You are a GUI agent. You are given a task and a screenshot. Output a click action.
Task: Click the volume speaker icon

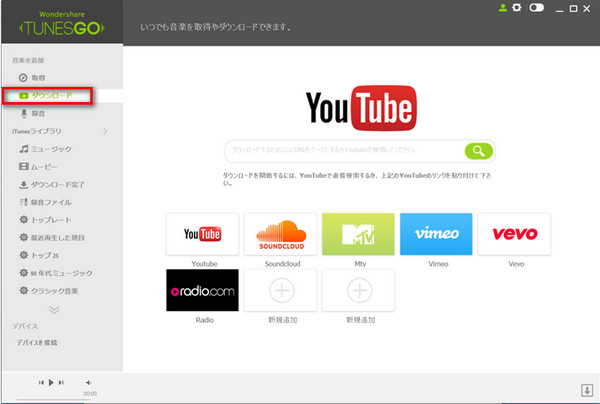click(88, 382)
